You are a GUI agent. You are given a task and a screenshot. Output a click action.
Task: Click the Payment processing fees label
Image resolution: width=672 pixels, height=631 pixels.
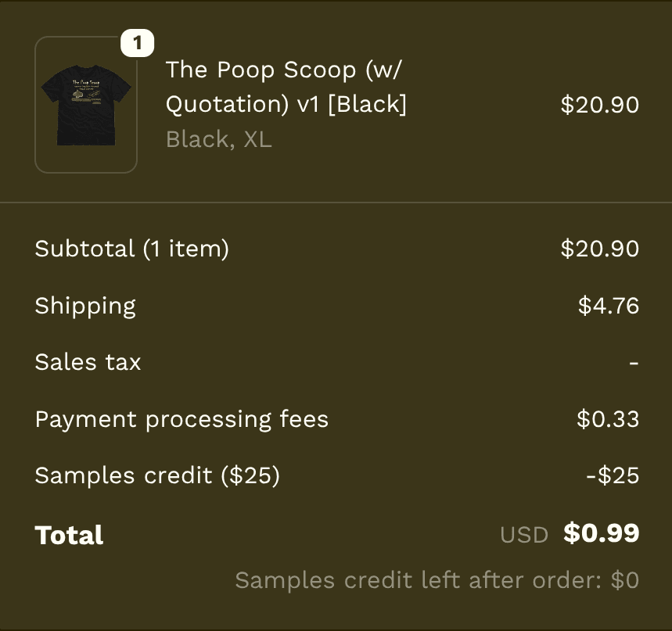[x=181, y=419]
